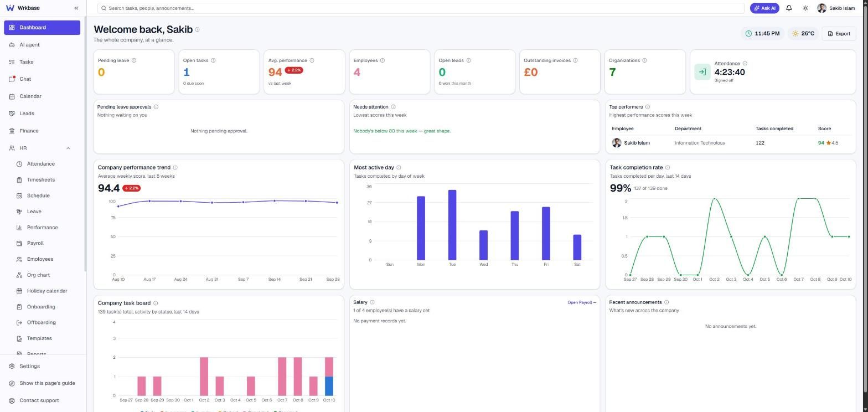Go to Tasks in the sidebar

pos(42,62)
